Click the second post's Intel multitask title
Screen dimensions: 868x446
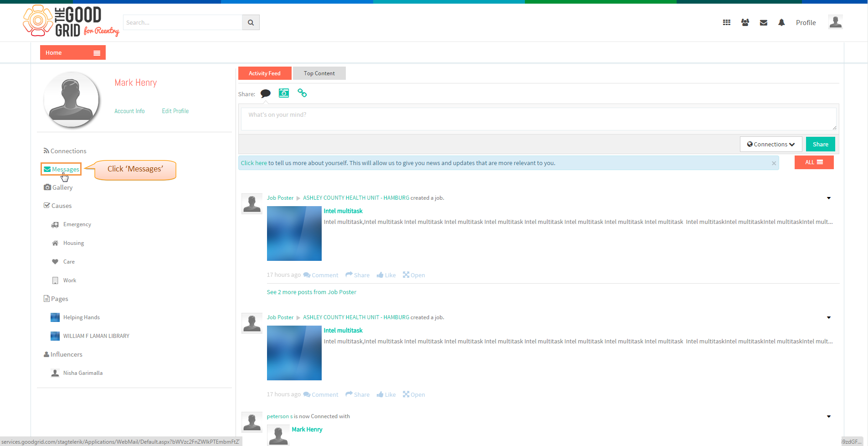pyautogui.click(x=343, y=330)
